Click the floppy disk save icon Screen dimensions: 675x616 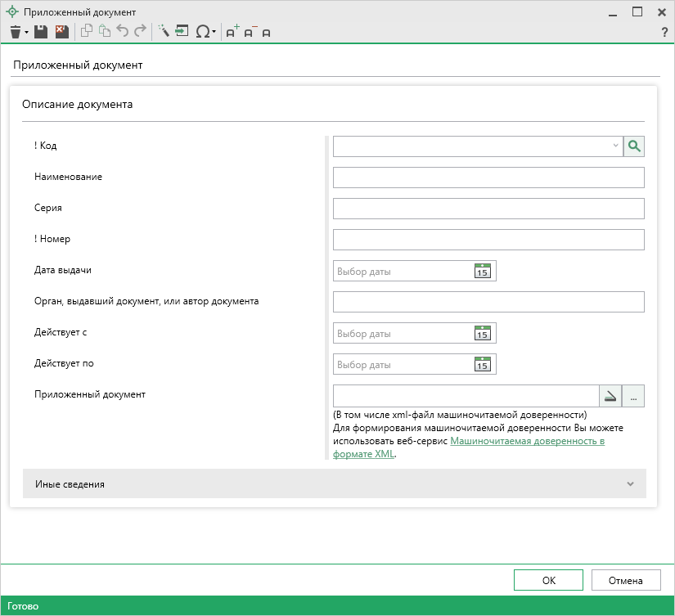pyautogui.click(x=40, y=32)
